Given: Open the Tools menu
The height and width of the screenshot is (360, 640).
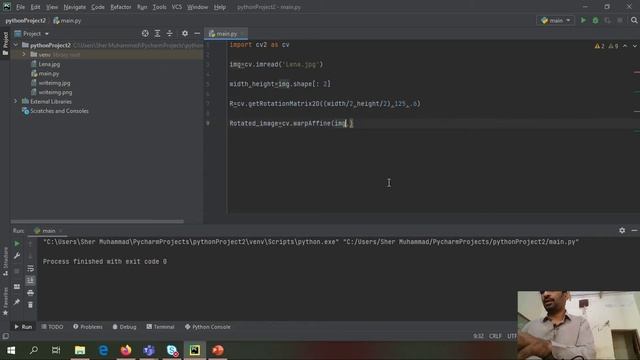Looking at the screenshot, I should tap(159, 7).
